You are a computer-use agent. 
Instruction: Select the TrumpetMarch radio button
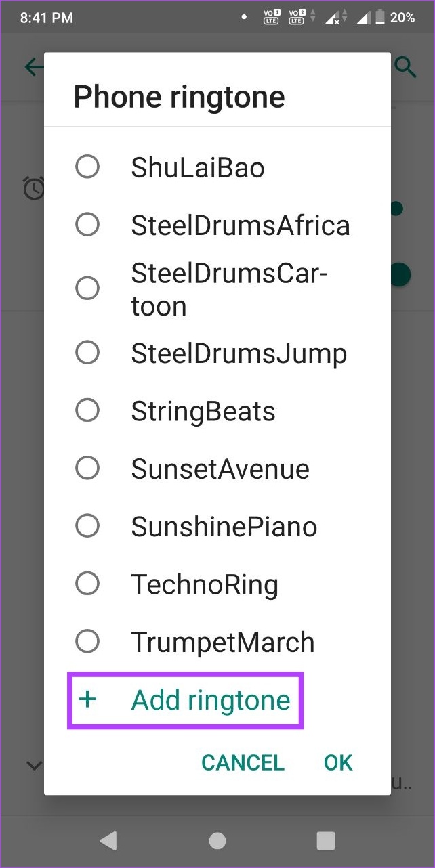tap(87, 641)
